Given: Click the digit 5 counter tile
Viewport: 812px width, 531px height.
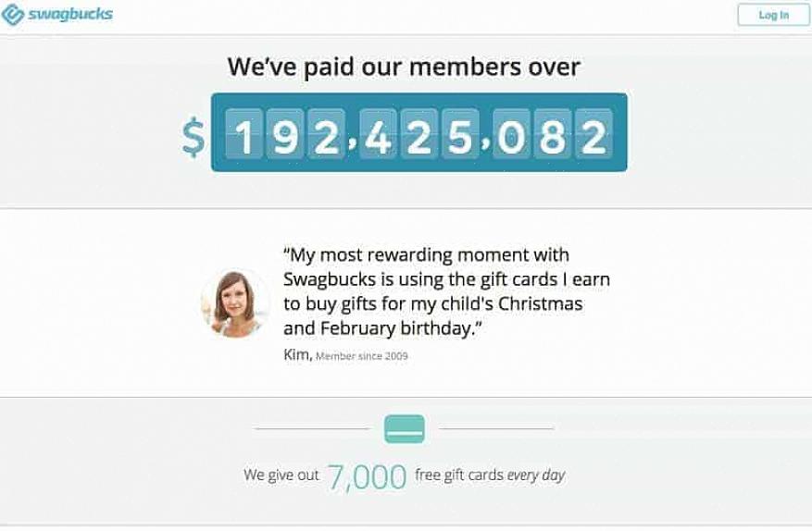Looking at the screenshot, I should click(x=460, y=133).
